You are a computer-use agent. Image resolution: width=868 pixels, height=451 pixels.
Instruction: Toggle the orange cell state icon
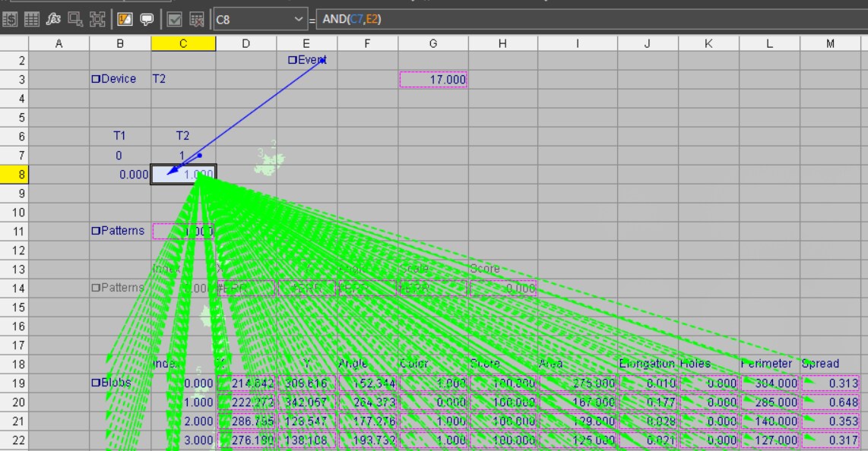click(x=125, y=20)
